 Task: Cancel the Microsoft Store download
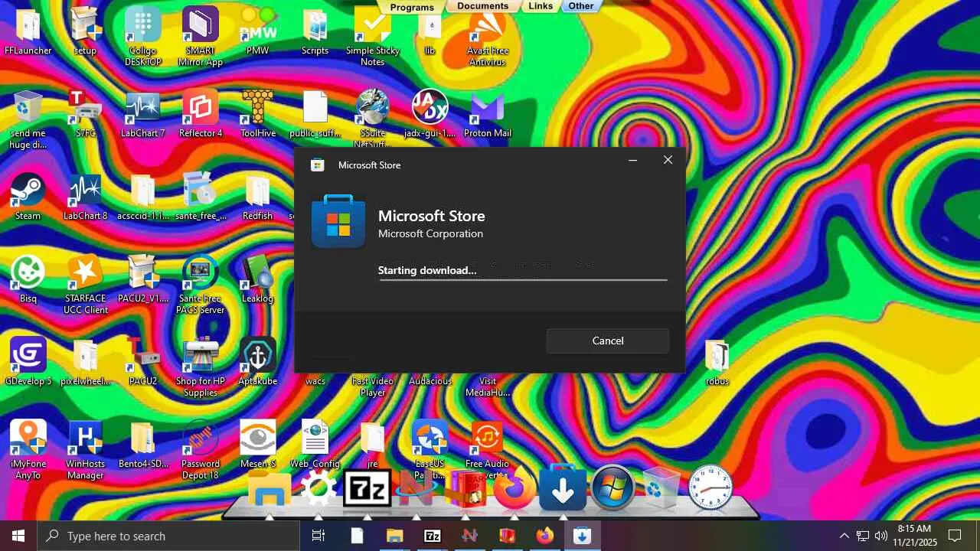(608, 341)
